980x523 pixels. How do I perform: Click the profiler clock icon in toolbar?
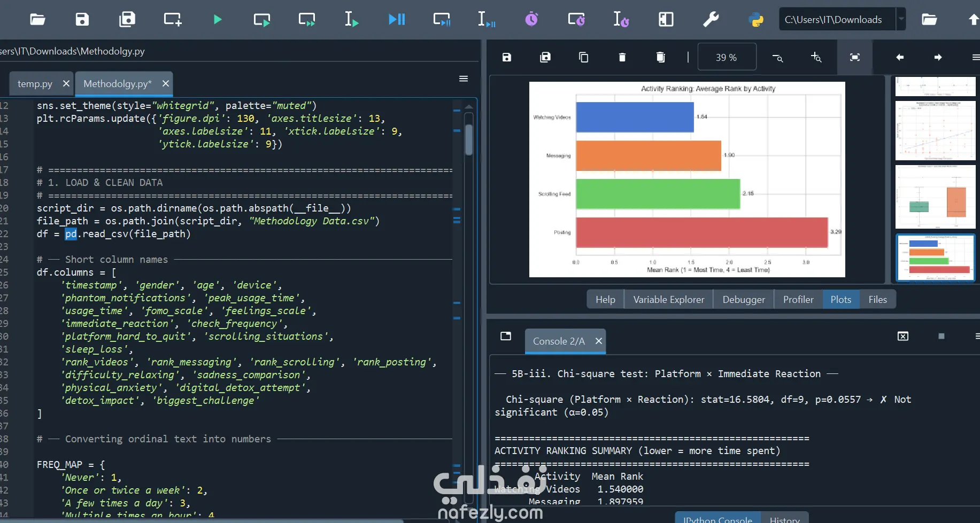[531, 20]
